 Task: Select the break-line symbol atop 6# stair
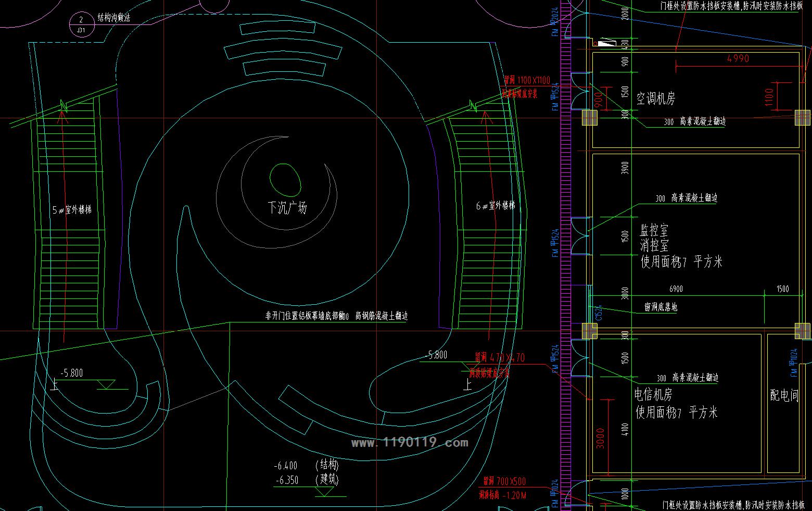click(x=474, y=106)
